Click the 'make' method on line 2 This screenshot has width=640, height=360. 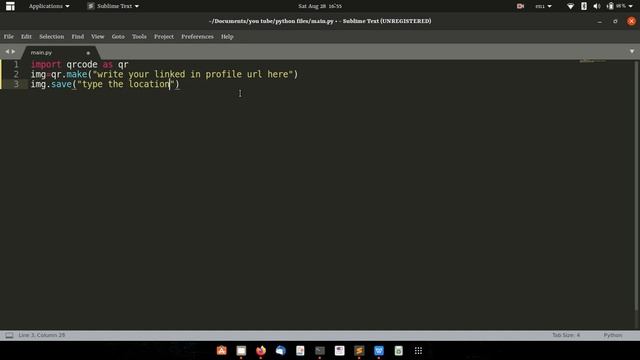[x=77, y=74]
